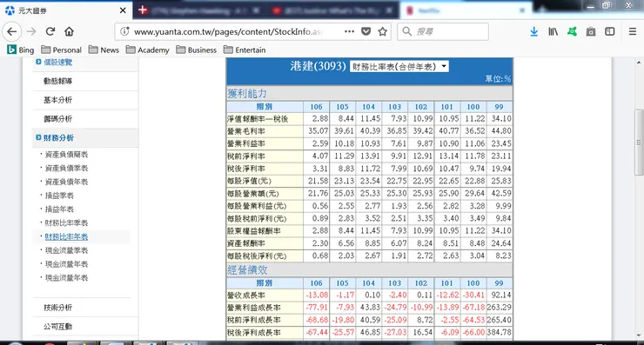The height and width of the screenshot is (345, 644).
Task: Click the 單位:% label
Action: tap(498, 79)
